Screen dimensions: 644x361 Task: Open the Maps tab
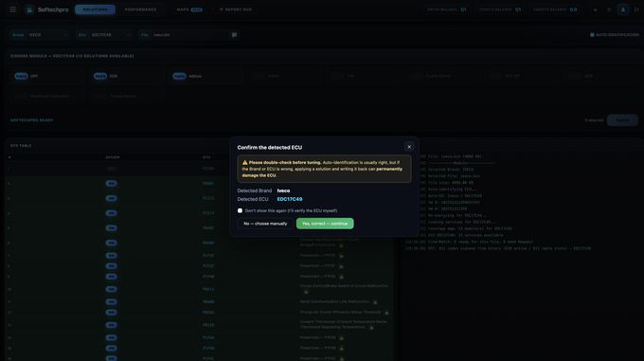[189, 9]
